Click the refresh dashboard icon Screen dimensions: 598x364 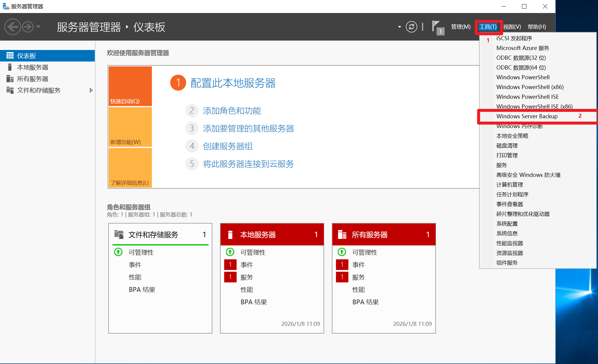(411, 27)
